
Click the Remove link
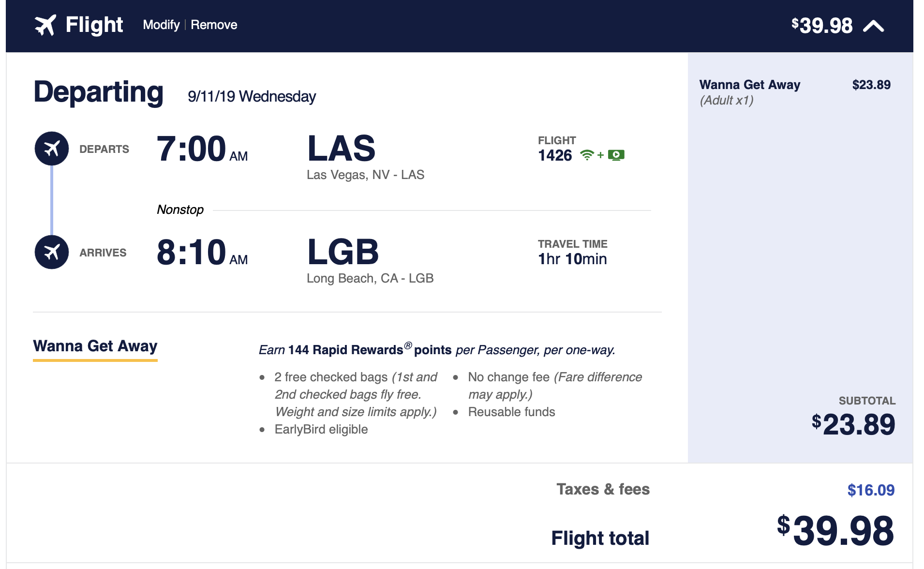point(214,25)
